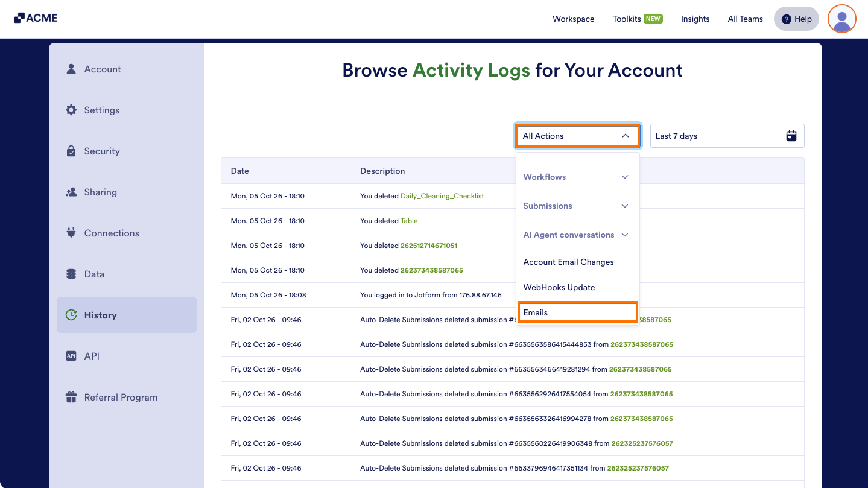The width and height of the screenshot is (868, 488).
Task: Go to Referral Program in sidebar
Action: tap(127, 397)
